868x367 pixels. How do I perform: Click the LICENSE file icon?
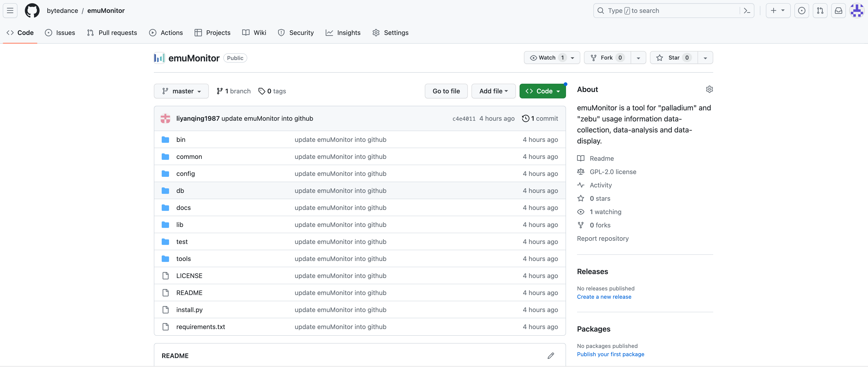click(165, 276)
